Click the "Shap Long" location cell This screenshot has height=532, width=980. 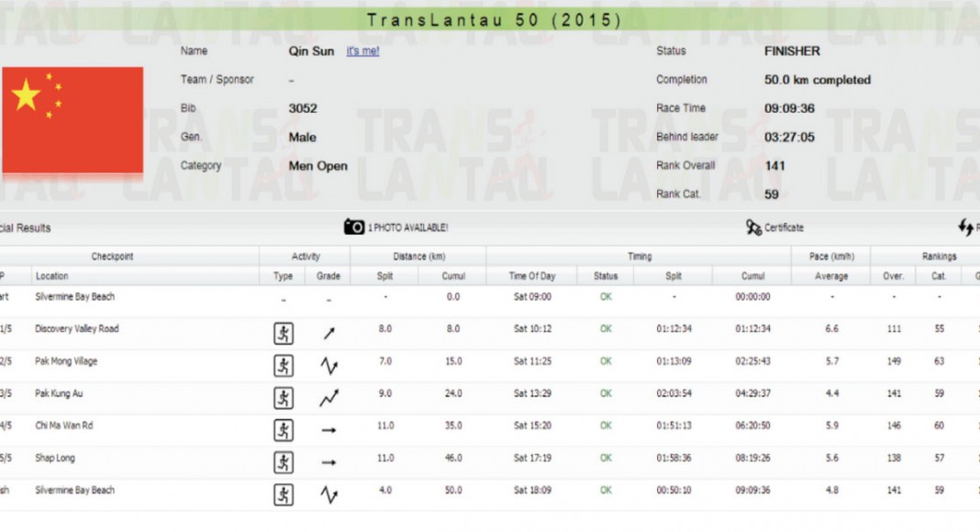[x=55, y=459]
